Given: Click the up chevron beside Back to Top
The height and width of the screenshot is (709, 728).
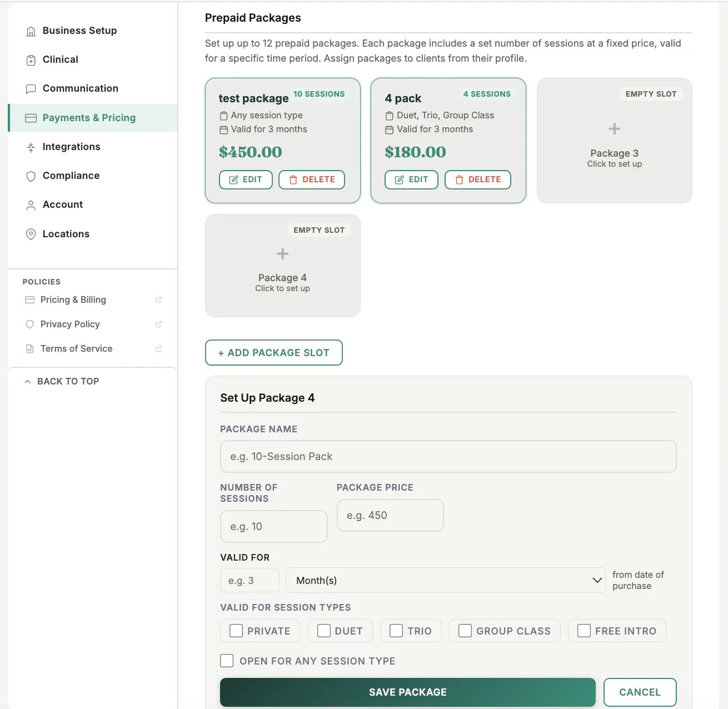Looking at the screenshot, I should click(x=28, y=382).
